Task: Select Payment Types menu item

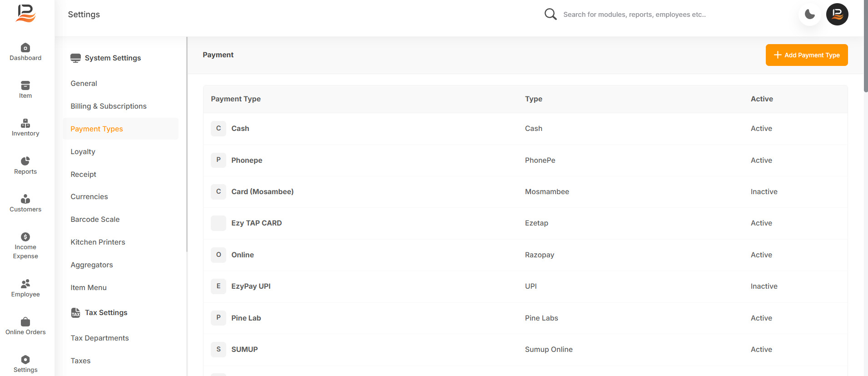Action: (x=120, y=129)
